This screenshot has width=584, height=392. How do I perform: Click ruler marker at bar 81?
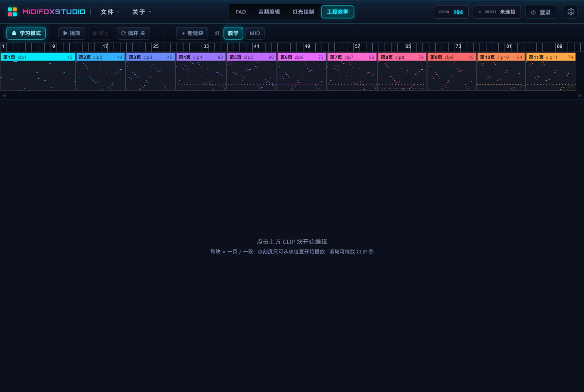[508, 47]
